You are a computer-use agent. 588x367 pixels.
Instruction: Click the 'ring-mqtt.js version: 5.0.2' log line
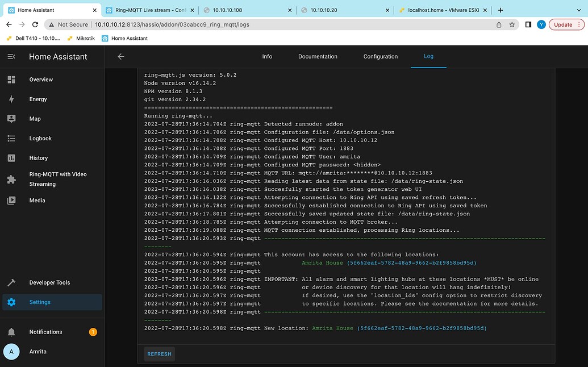pyautogui.click(x=190, y=75)
